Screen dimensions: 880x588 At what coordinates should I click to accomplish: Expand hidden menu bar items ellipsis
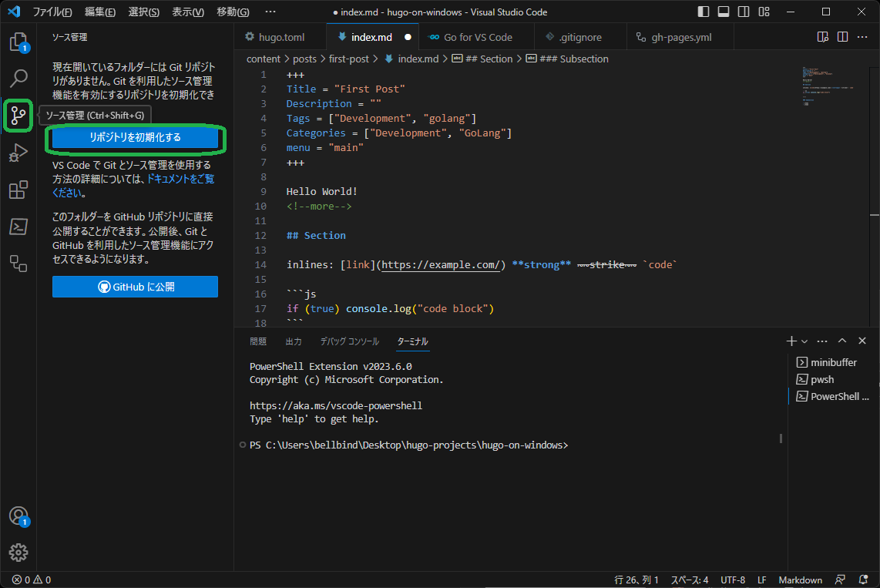coord(270,12)
